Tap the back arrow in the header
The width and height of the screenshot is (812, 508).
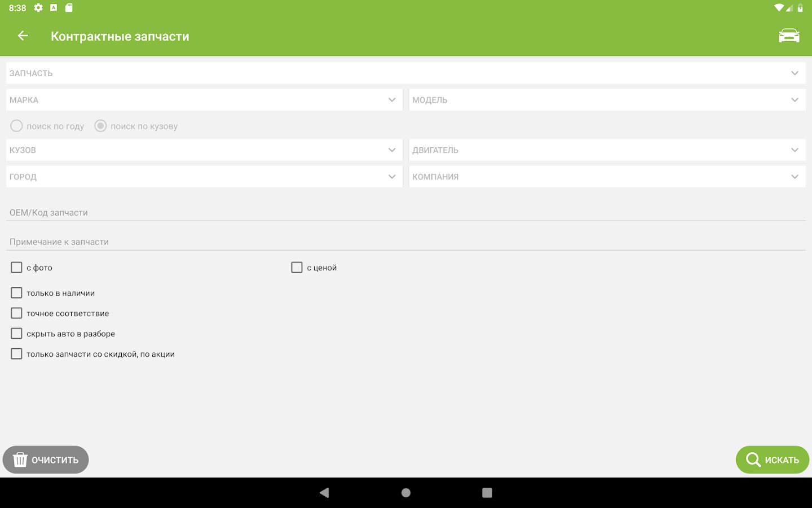[23, 36]
